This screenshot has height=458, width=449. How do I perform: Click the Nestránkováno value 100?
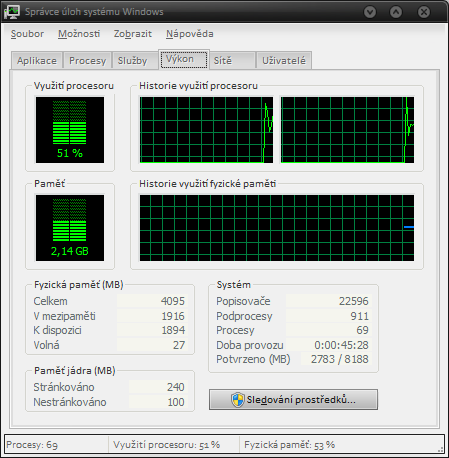pos(176,402)
